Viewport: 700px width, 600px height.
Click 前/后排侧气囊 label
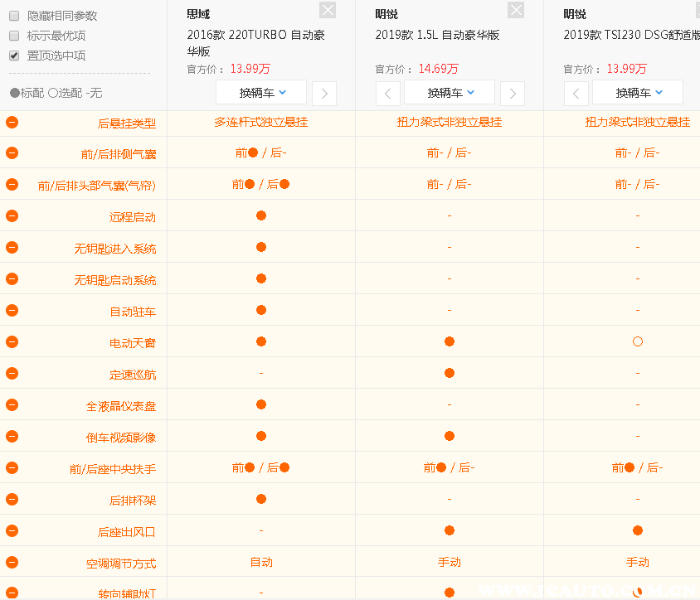point(119,154)
